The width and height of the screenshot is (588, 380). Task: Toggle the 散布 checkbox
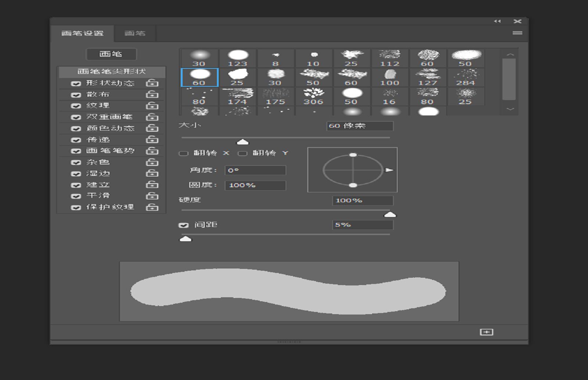point(76,95)
